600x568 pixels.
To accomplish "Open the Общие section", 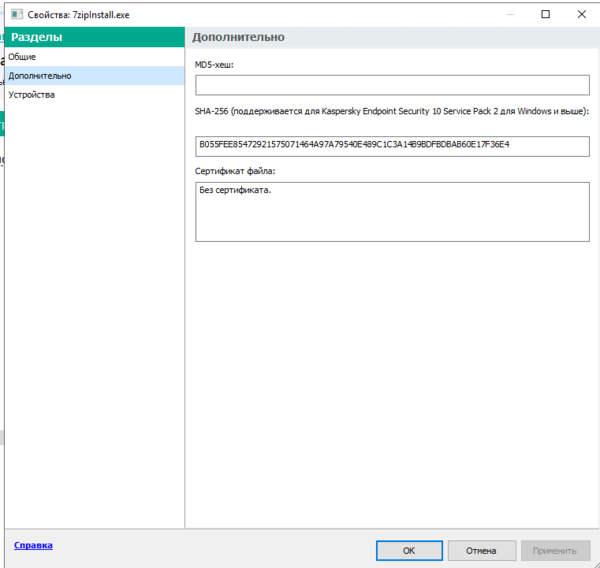I will click(95, 57).
